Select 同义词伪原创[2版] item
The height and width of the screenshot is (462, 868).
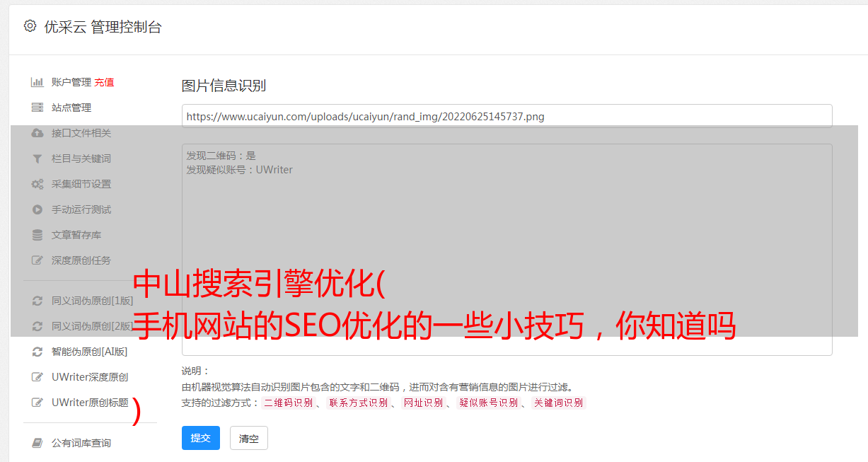pyautogui.click(x=92, y=326)
